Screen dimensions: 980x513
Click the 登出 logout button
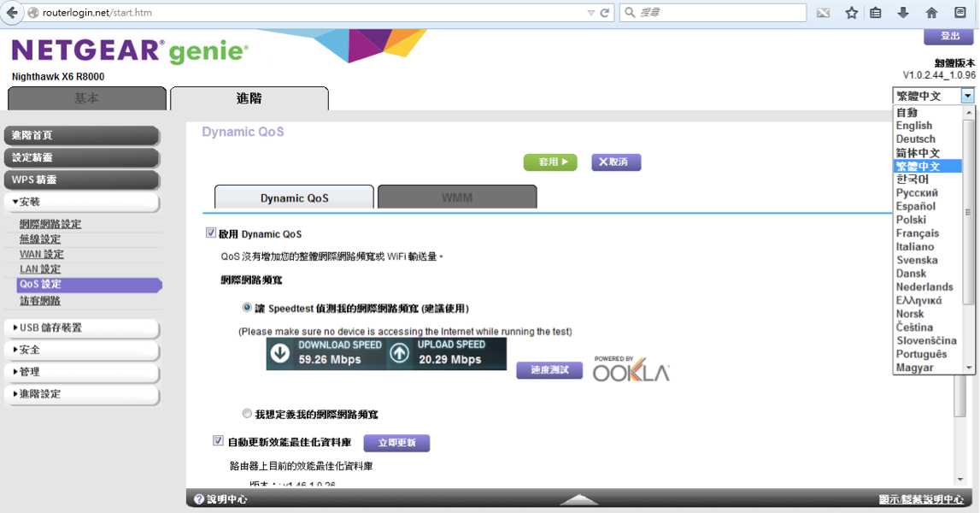point(948,36)
